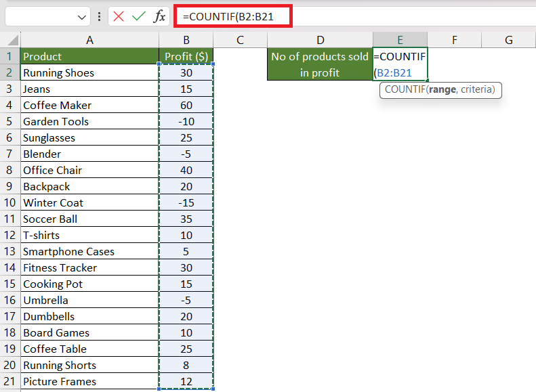This screenshot has width=536, height=392.
Task: Select the 'Jeans' cell
Action: pyautogui.click(x=89, y=89)
